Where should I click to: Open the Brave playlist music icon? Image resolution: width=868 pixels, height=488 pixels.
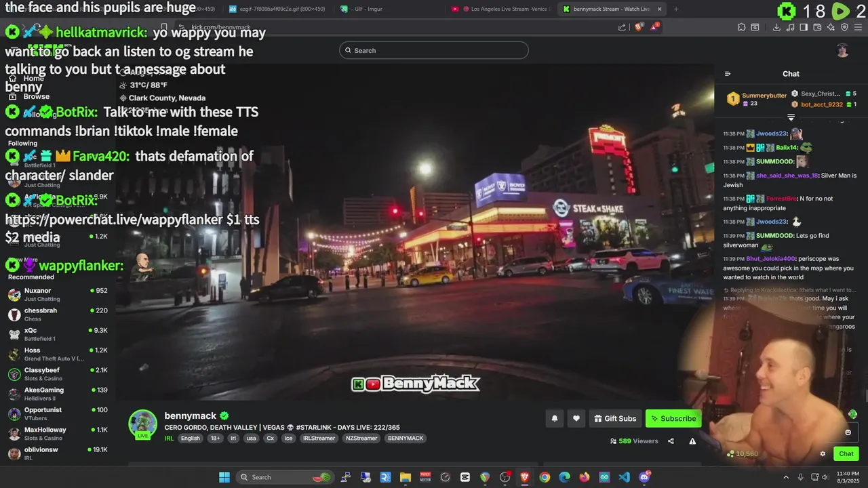coord(790,27)
